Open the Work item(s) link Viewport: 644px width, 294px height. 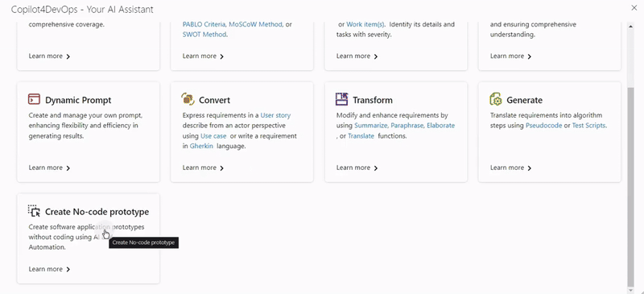[365, 24]
